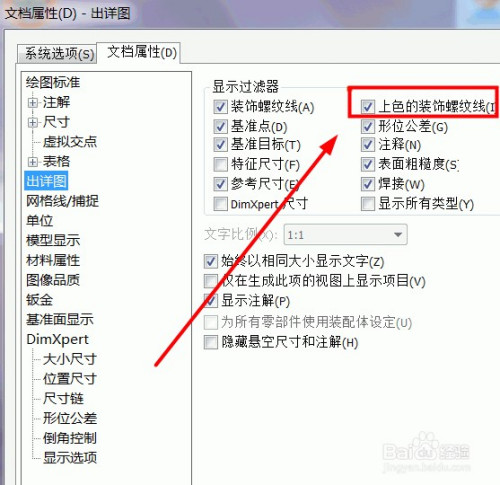Select 虚拟交点 tree item
500x485 pixels.
point(70,142)
